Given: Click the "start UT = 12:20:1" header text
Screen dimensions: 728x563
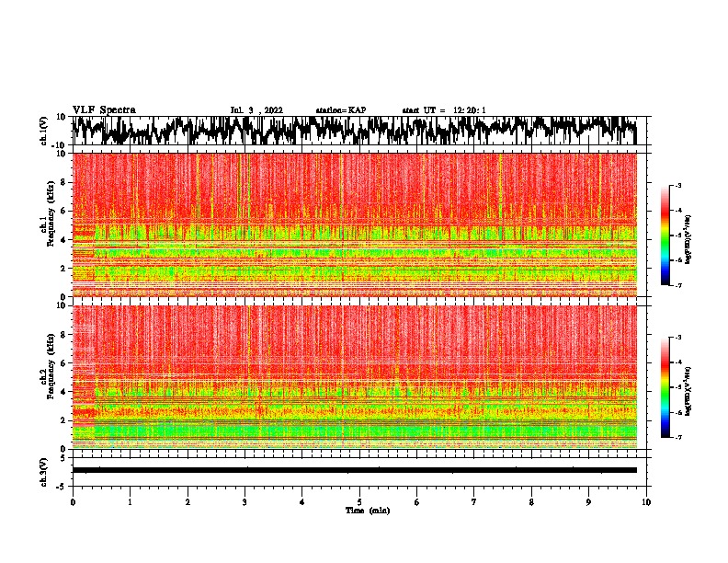Looking at the screenshot, I should (444, 110).
